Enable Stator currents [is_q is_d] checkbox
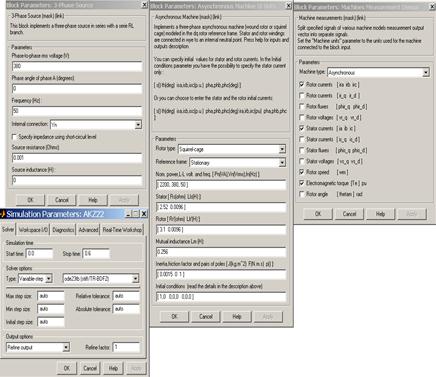The width and height of the screenshot is (436, 377). (302, 139)
